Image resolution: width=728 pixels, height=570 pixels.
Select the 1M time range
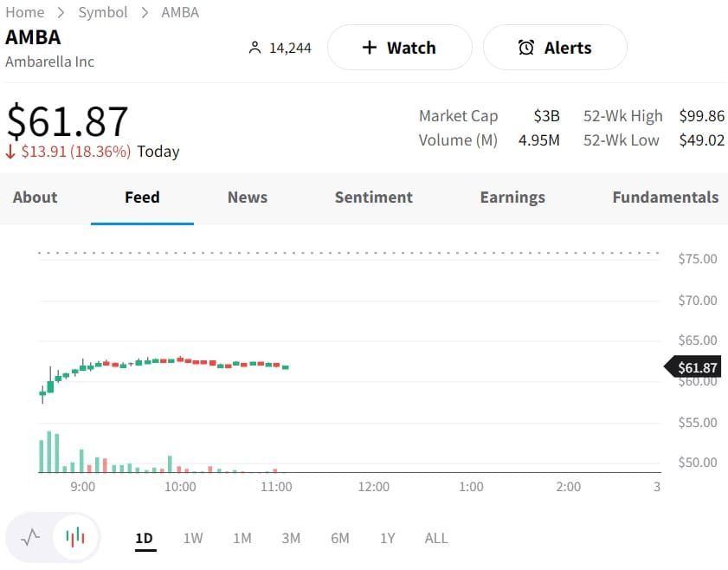pyautogui.click(x=242, y=538)
